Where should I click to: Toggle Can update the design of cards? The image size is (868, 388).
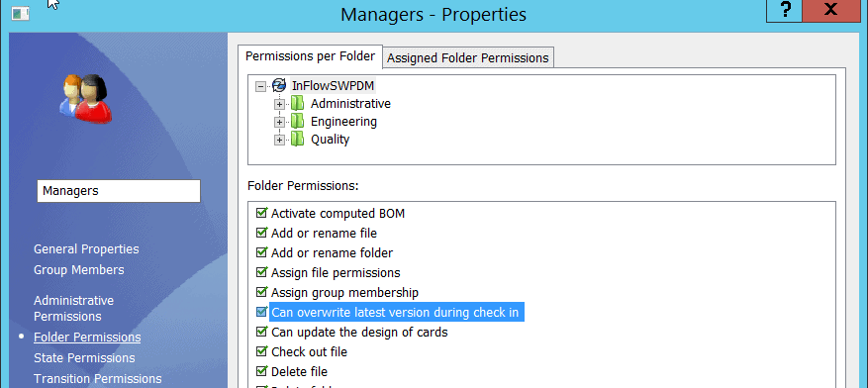click(x=262, y=333)
